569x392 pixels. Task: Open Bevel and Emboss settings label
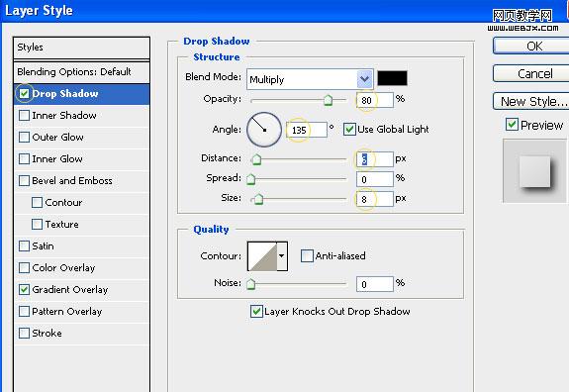click(72, 181)
